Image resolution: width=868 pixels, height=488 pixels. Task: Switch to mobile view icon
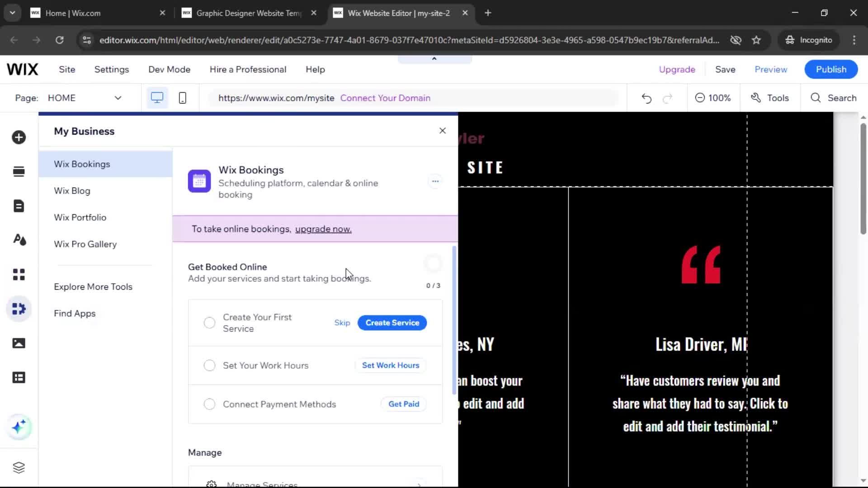(183, 98)
